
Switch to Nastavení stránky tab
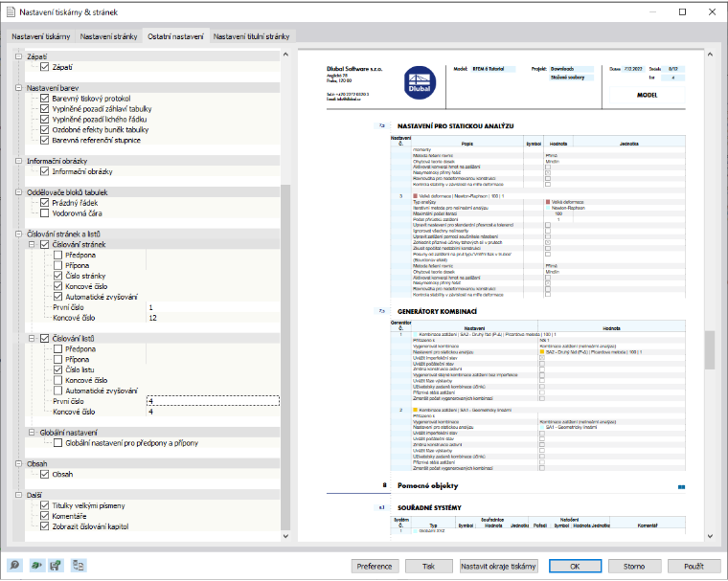pos(108,36)
